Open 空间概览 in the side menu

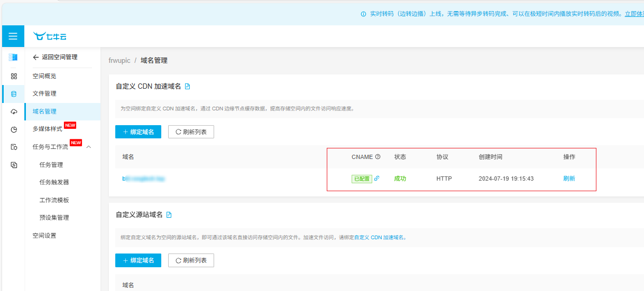44,76
